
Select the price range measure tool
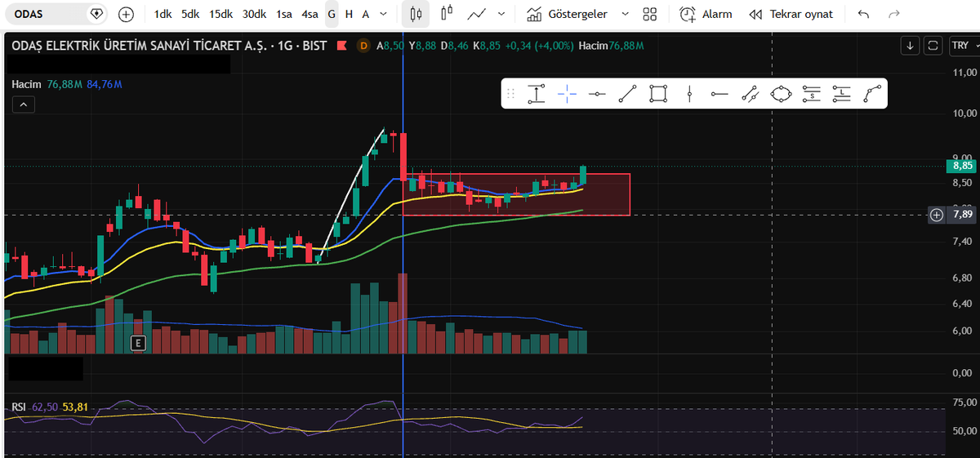tap(536, 94)
